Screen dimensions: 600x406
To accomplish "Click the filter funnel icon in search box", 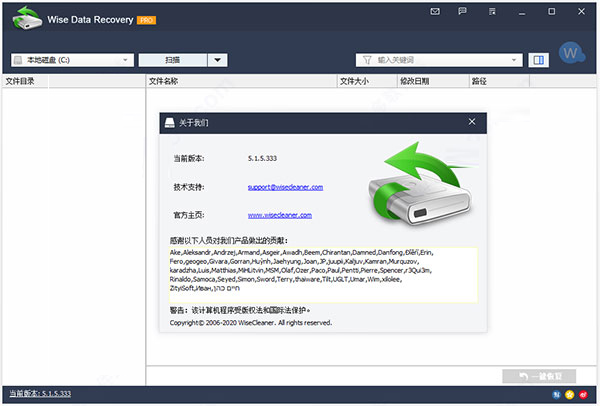I will click(367, 60).
